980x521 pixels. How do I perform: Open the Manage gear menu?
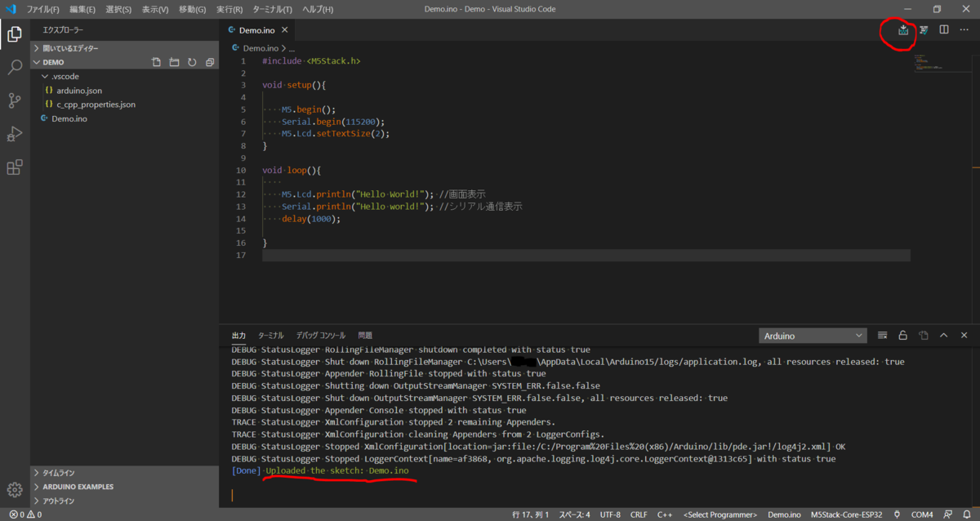click(15, 489)
